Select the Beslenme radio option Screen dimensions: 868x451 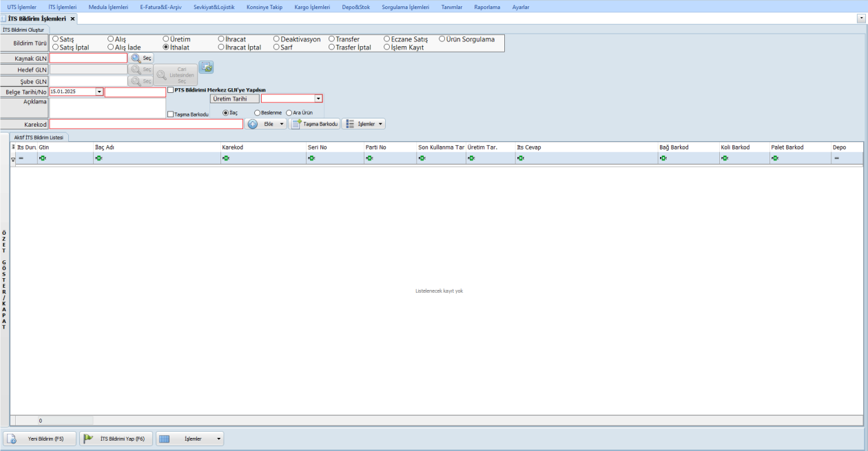[258, 112]
